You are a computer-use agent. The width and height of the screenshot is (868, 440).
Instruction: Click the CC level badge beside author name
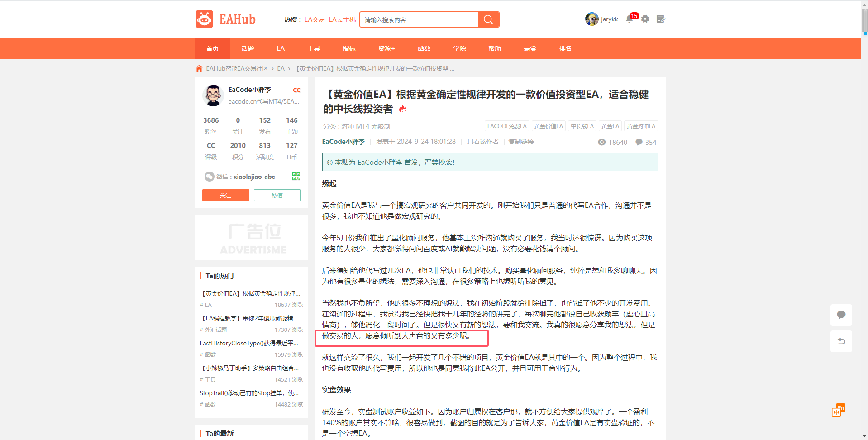[297, 90]
